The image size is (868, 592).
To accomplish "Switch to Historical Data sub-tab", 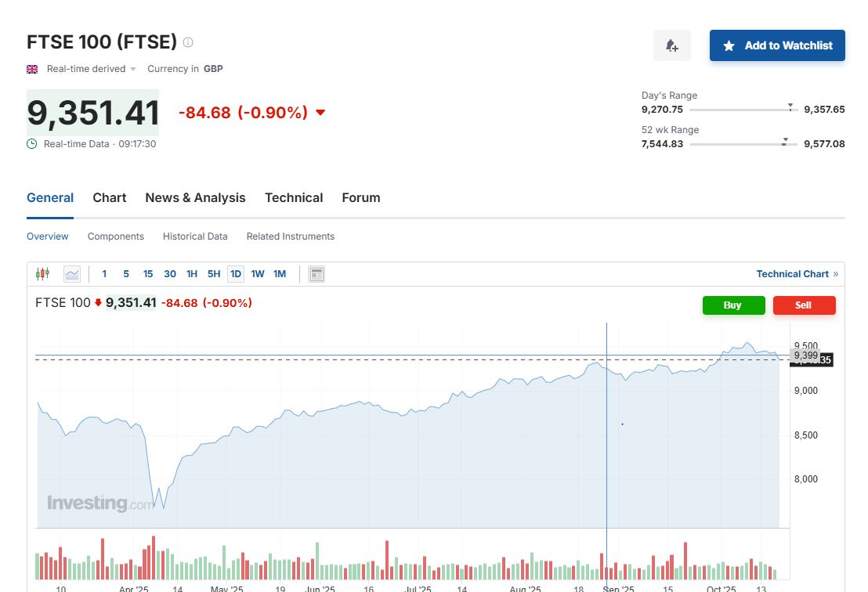I will [x=195, y=236].
